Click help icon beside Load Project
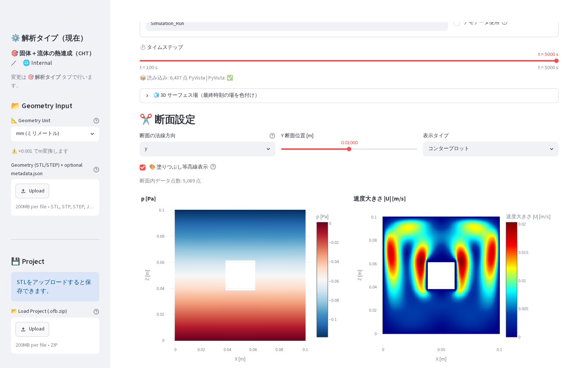Screen dimensions: 588x368 [96, 312]
